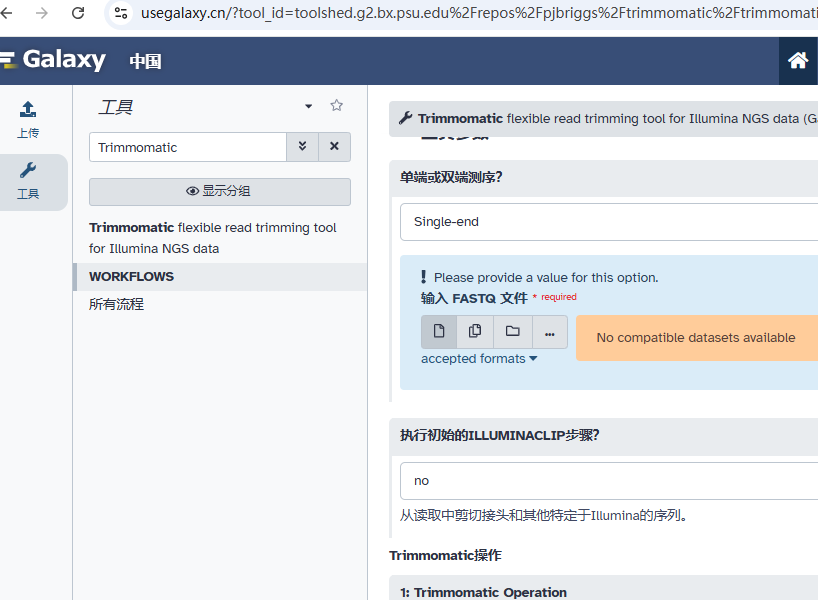Open 所有流程 all workflows link
Screen dimensions: 818x600
coord(116,304)
